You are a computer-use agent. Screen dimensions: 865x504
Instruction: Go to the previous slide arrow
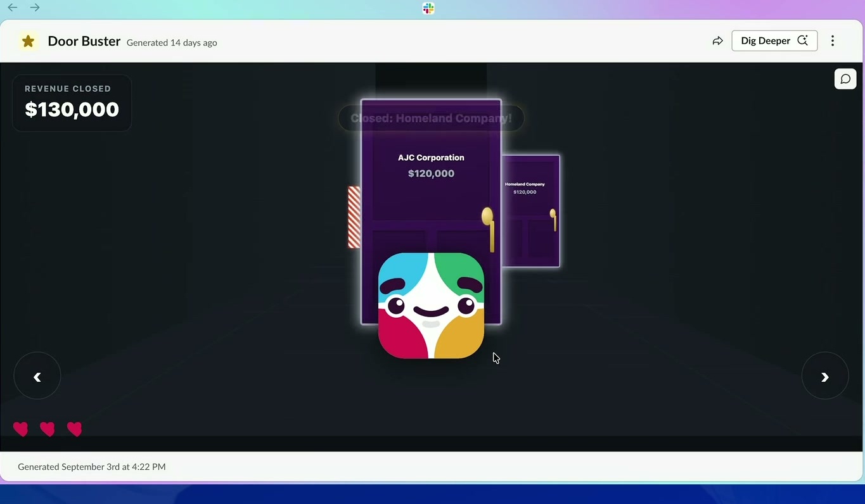click(x=37, y=375)
